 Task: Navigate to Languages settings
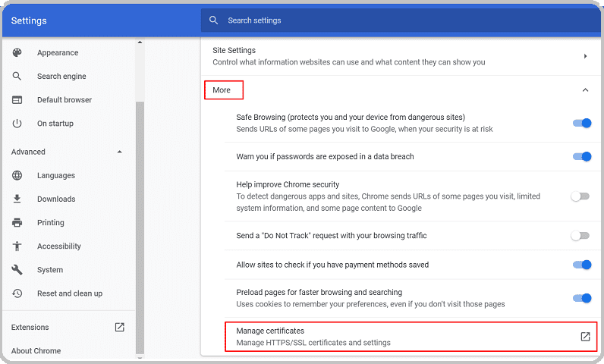(x=56, y=175)
